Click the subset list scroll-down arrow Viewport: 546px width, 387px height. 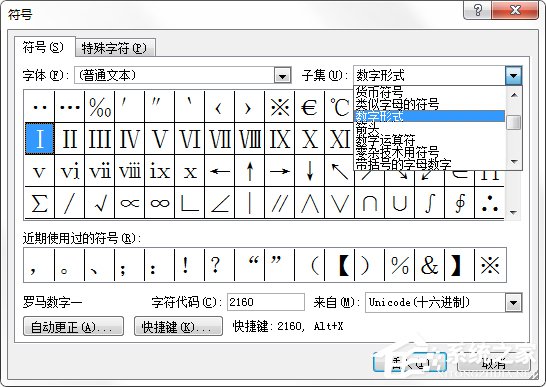pos(514,162)
